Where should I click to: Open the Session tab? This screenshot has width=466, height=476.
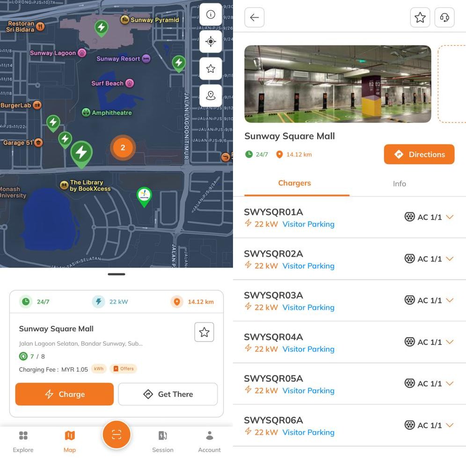point(163,441)
